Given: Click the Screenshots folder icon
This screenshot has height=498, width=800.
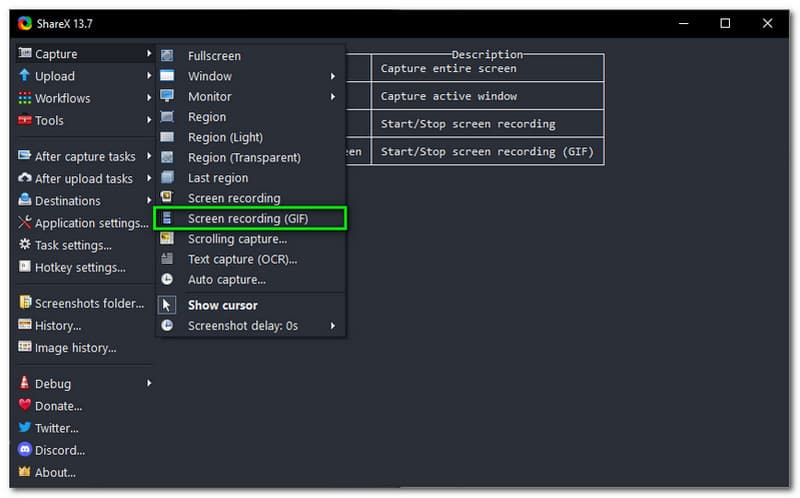Looking at the screenshot, I should click(25, 303).
